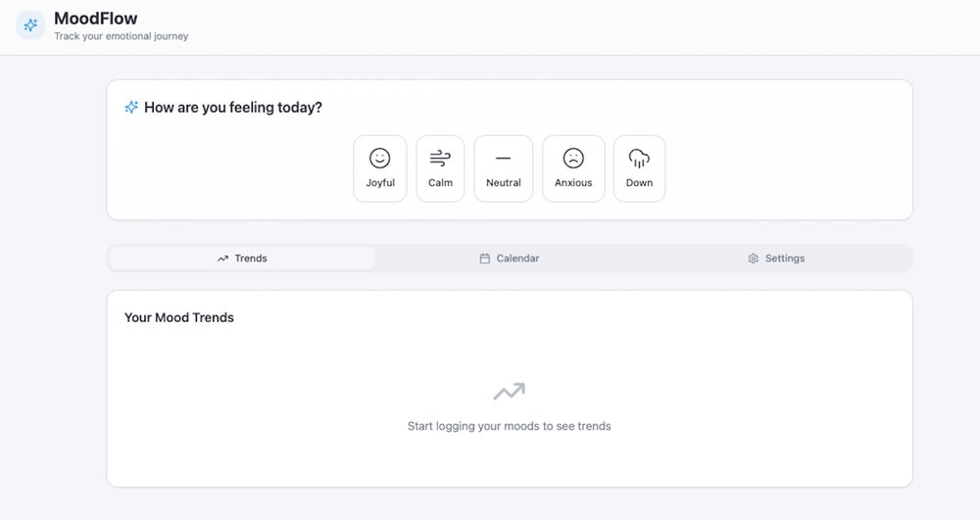Click sparkle icon beside feeling question
This screenshot has width=980, height=520.
click(x=131, y=108)
